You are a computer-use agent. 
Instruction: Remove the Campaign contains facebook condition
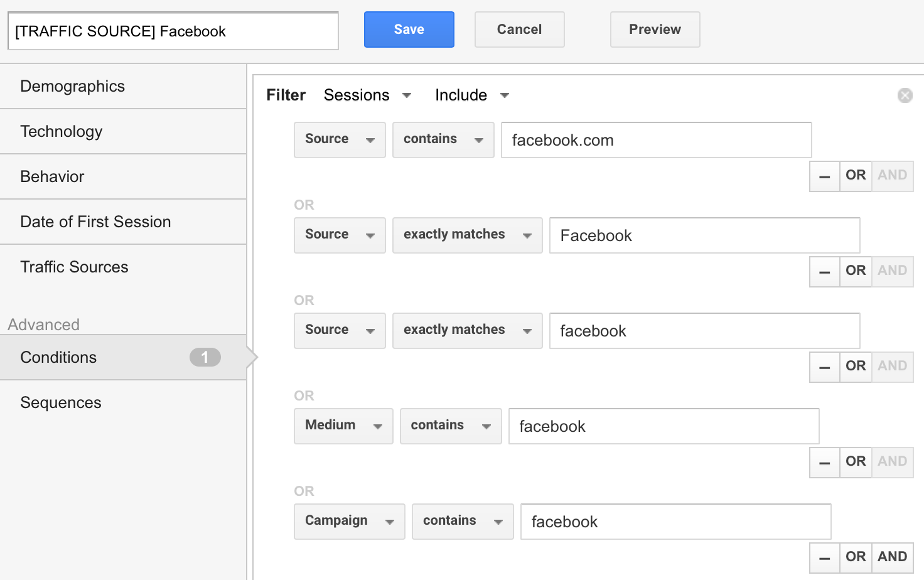[x=825, y=558]
